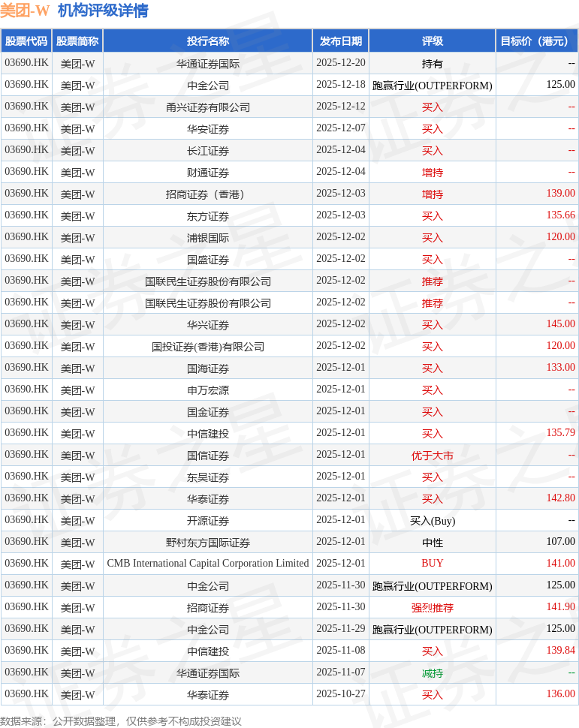
Task: Click 华泰证券 dated 2025-10-27
Action: [208, 695]
